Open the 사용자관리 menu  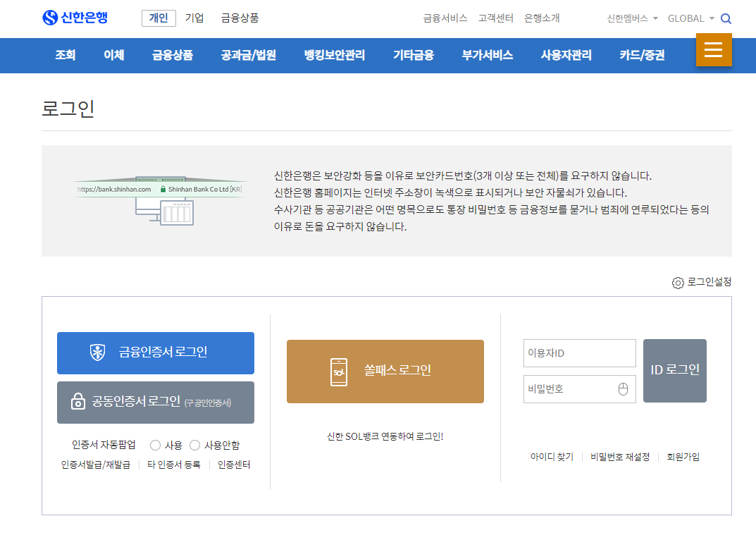point(566,55)
